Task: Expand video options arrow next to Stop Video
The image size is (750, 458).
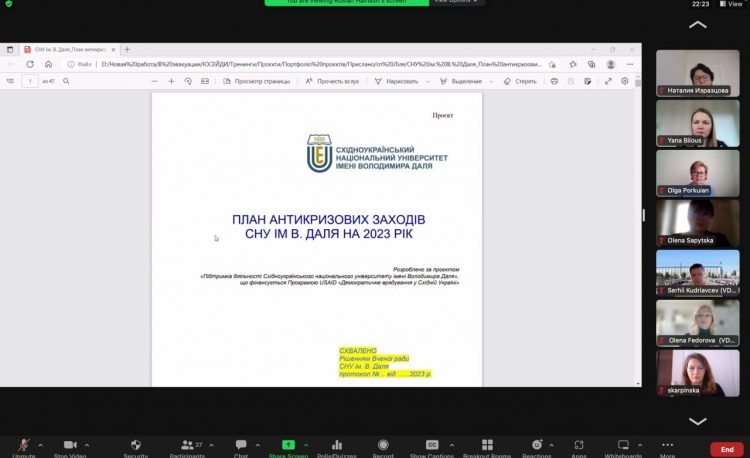Action: [x=87, y=445]
